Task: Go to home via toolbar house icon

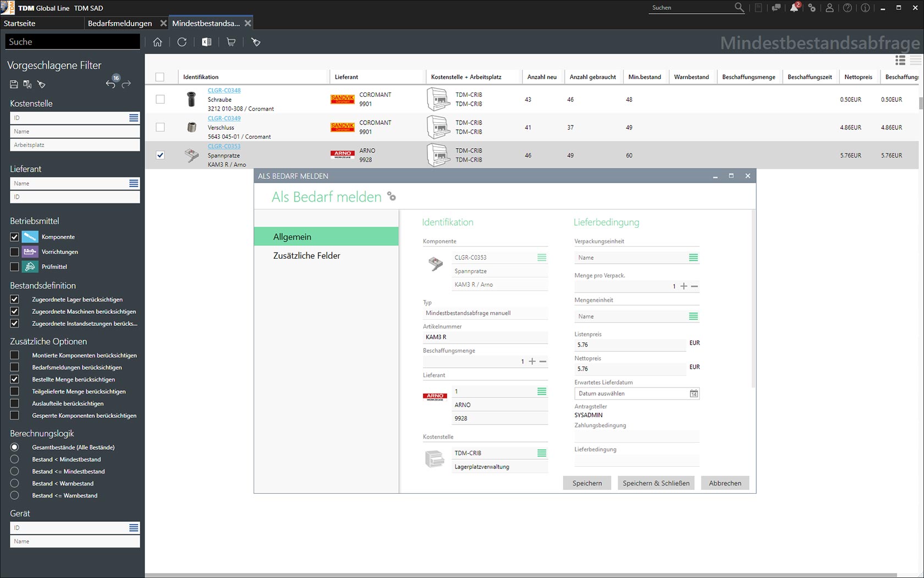Action: (157, 42)
